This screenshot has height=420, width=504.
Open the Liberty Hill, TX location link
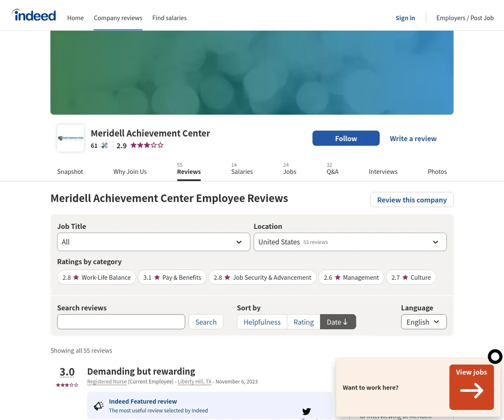194,381
